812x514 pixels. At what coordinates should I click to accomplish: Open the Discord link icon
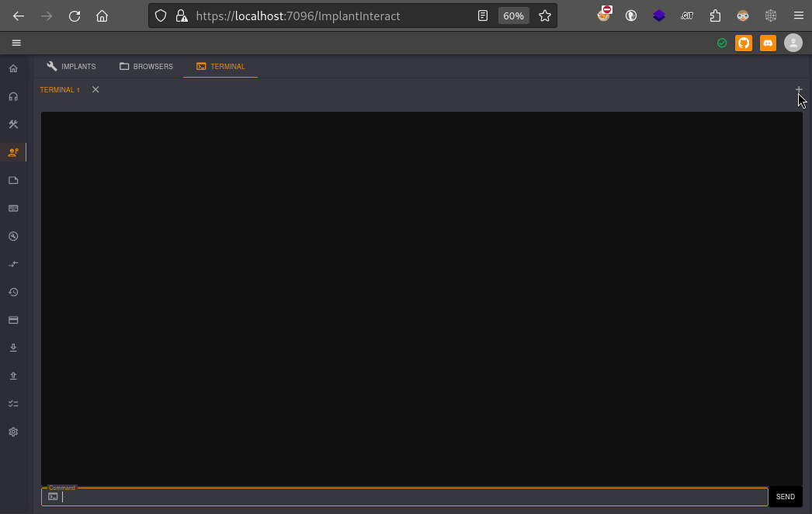(768, 43)
